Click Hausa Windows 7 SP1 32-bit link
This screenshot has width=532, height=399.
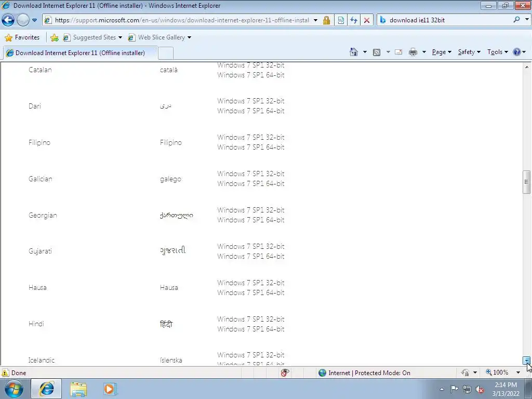(x=251, y=283)
